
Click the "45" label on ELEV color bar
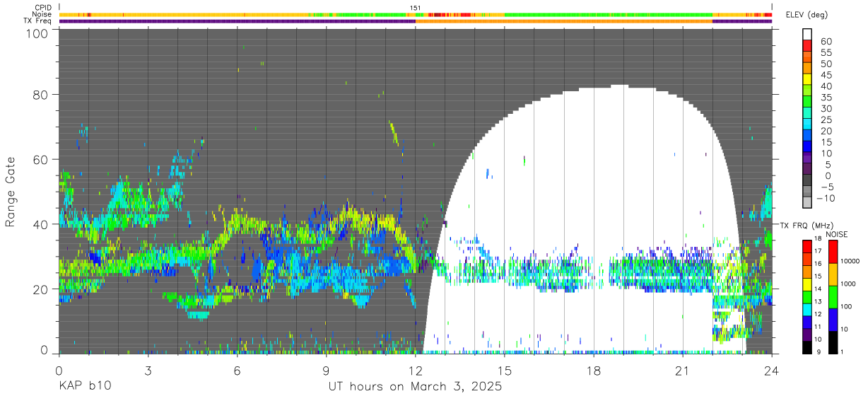[x=826, y=75]
